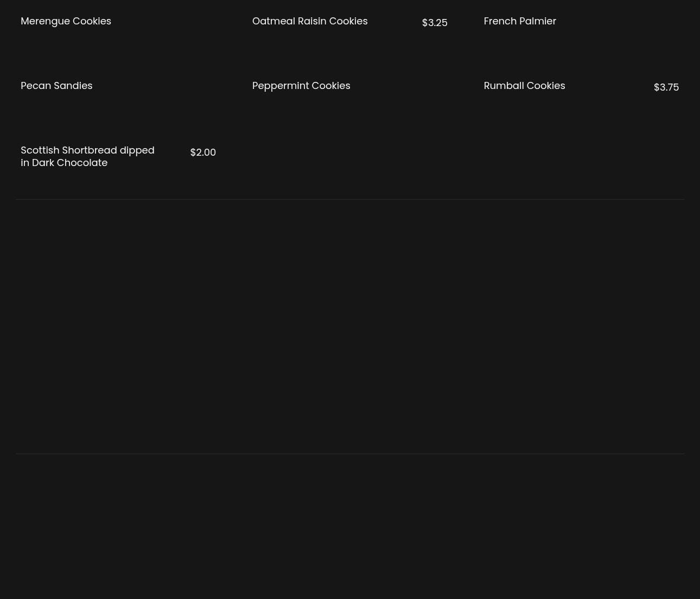
Task: Click the "in Dark Chocolate" text line
Action: (64, 163)
